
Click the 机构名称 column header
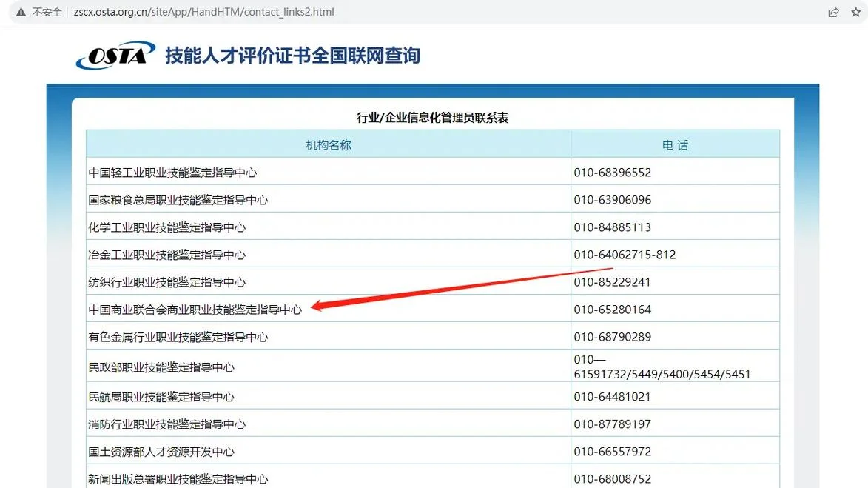pyautogui.click(x=329, y=145)
